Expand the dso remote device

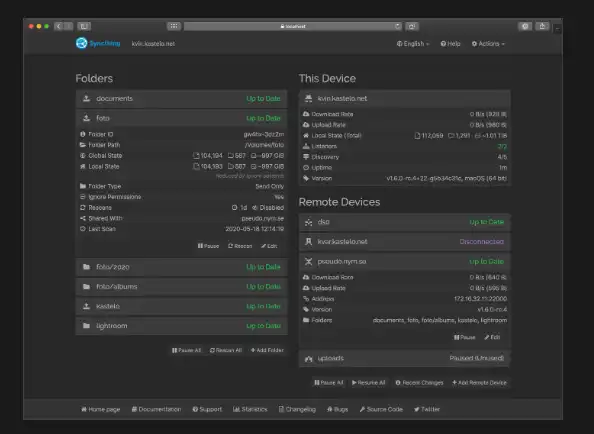click(x=405, y=222)
